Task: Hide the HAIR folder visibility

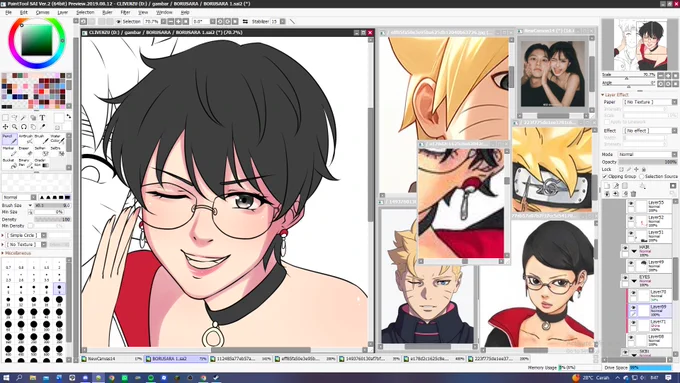Action: (x=625, y=249)
